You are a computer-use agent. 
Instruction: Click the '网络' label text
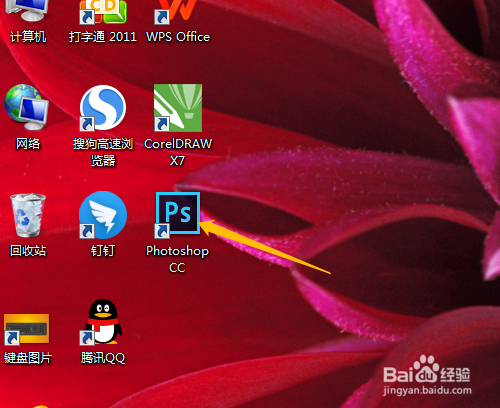pos(28,144)
